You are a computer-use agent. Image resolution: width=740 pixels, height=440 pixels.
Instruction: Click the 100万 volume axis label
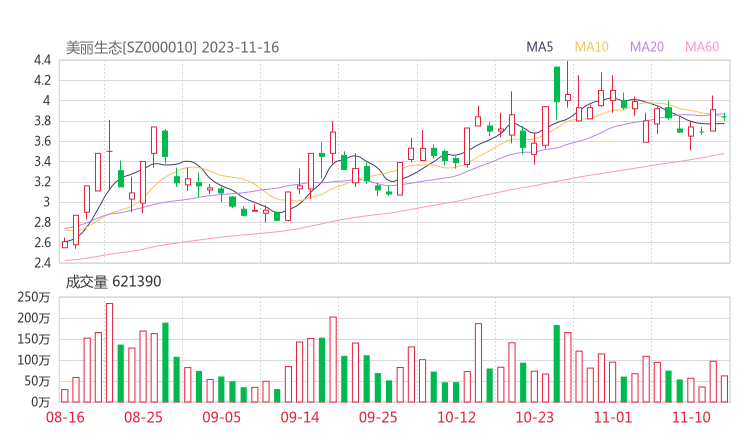pos(34,360)
